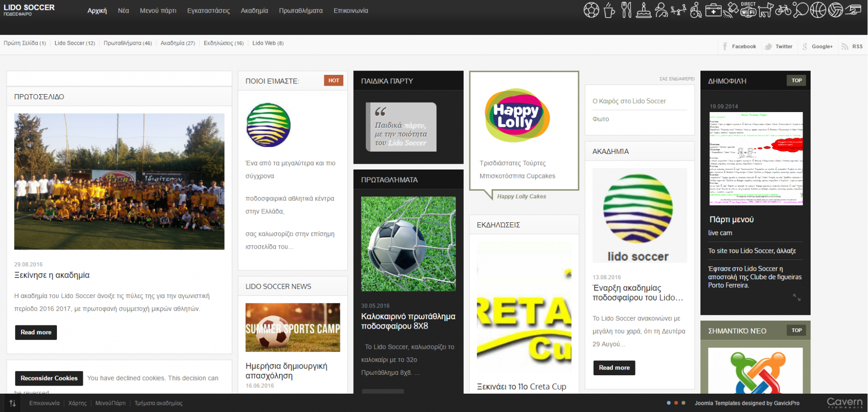Select the blue color style dot
This screenshot has width=868, height=412.
coord(668,403)
